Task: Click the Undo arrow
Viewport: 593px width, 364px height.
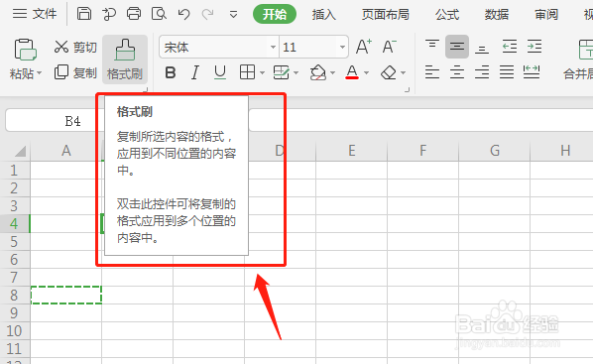Action: (183, 14)
